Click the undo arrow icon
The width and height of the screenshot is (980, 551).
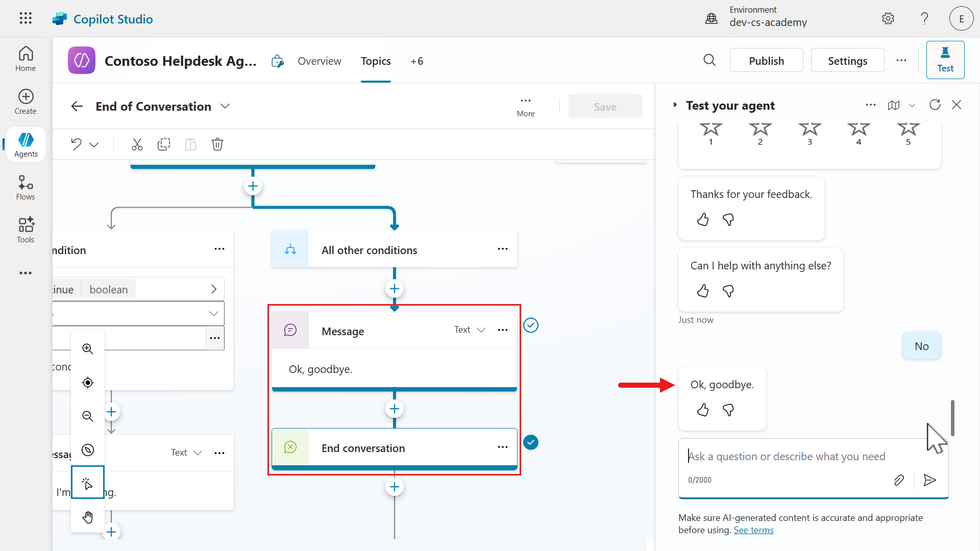pos(76,144)
